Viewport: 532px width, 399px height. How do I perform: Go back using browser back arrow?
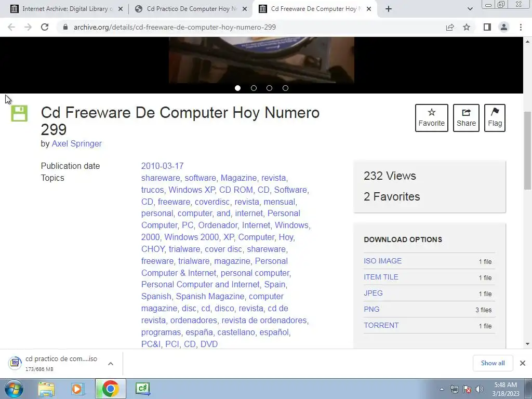click(11, 27)
